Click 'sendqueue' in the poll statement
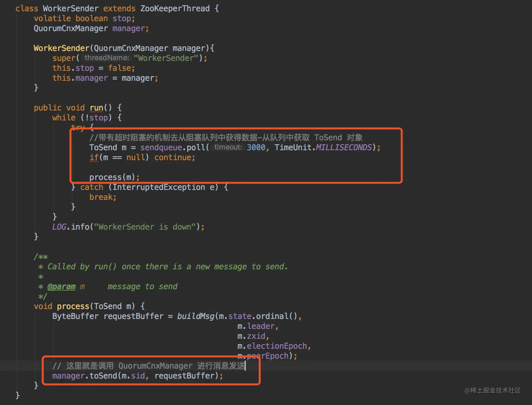 point(161,147)
